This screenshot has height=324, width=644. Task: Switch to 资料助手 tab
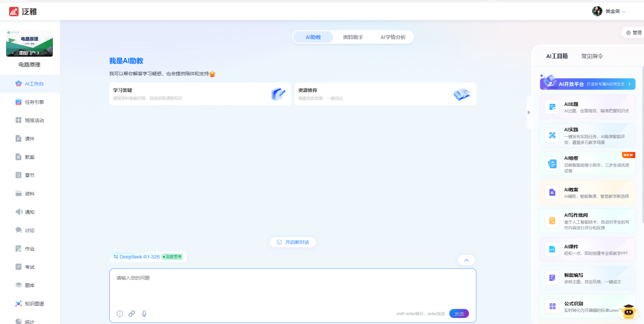click(x=353, y=37)
